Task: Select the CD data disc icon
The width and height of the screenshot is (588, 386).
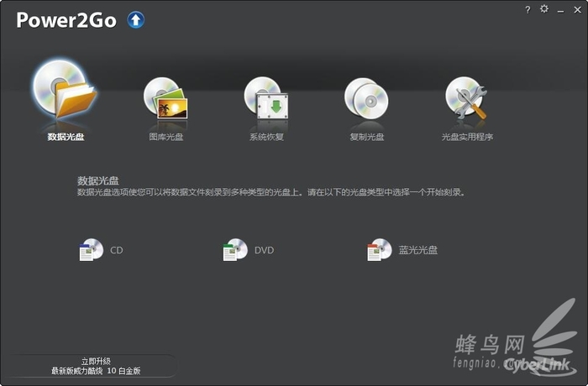Action: point(91,249)
